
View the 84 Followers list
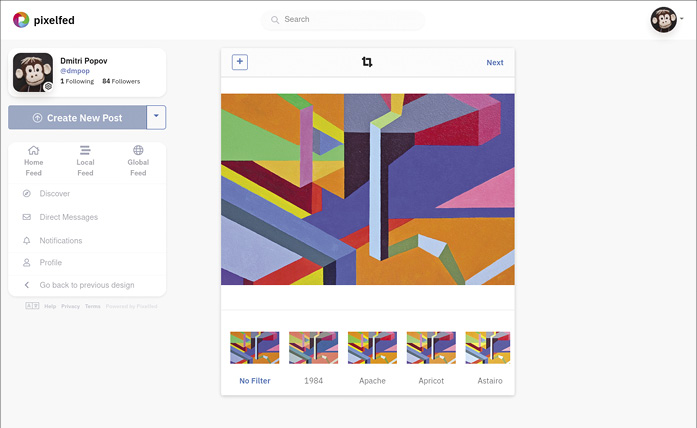tap(121, 81)
